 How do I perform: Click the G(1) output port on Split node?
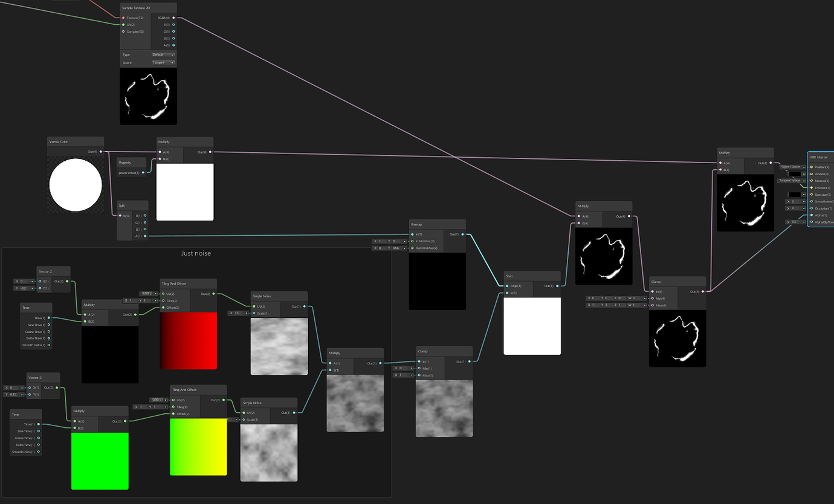(x=145, y=222)
